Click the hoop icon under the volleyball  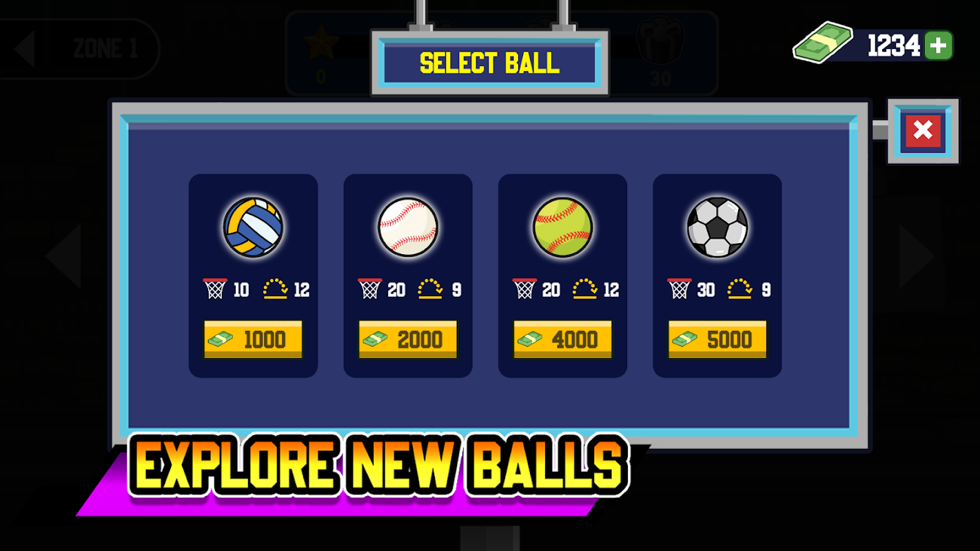[x=215, y=289]
